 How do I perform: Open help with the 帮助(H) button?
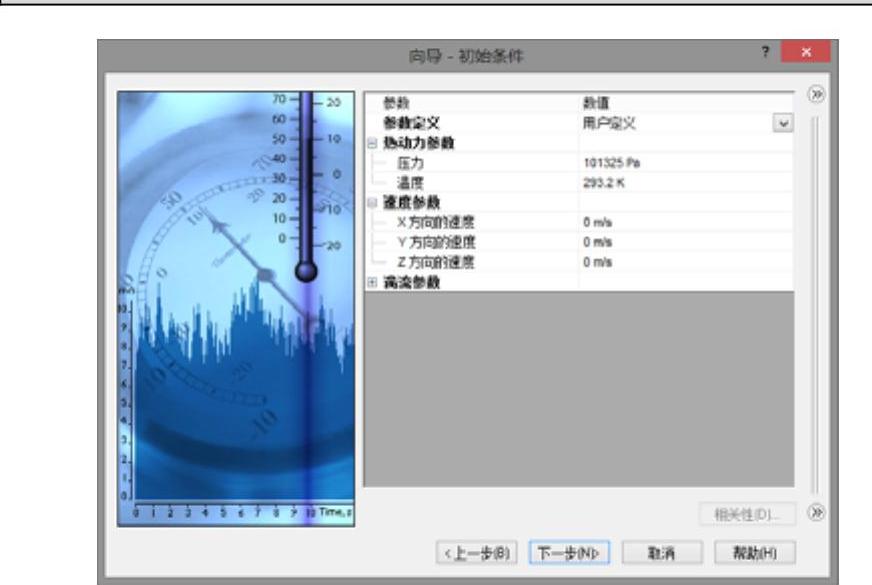pyautogui.click(x=755, y=553)
